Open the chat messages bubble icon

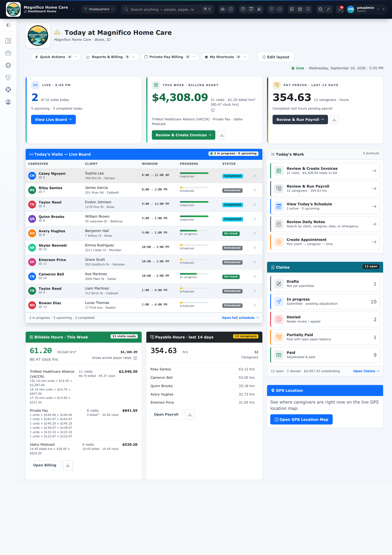pyautogui.click(x=280, y=9)
